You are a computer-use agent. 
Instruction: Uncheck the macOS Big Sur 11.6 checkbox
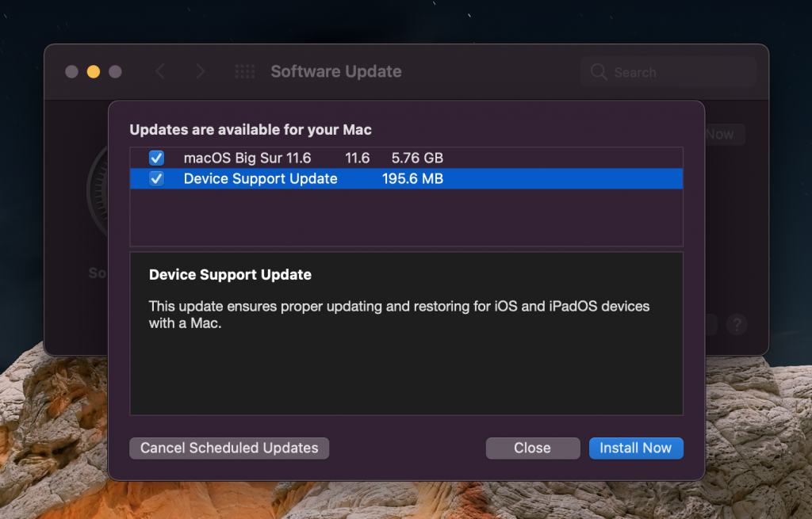[x=157, y=158]
